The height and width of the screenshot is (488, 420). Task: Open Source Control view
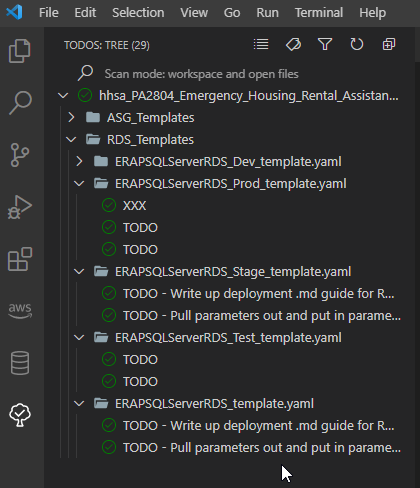[20, 155]
